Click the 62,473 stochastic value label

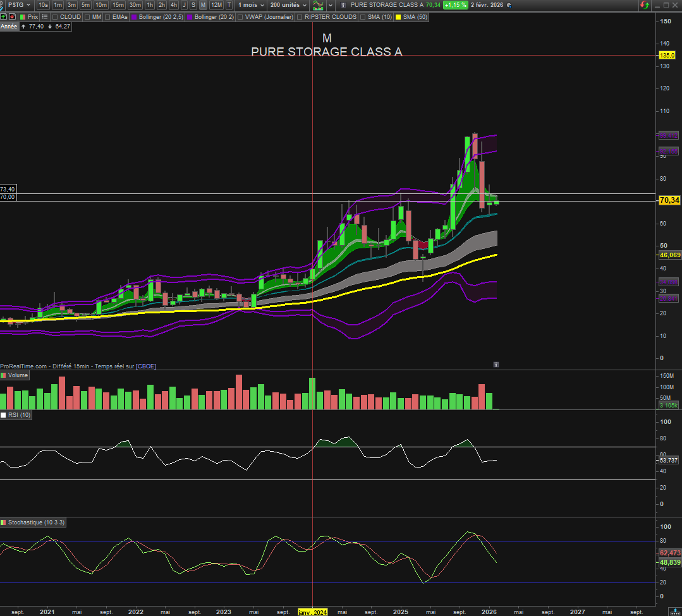click(x=670, y=553)
